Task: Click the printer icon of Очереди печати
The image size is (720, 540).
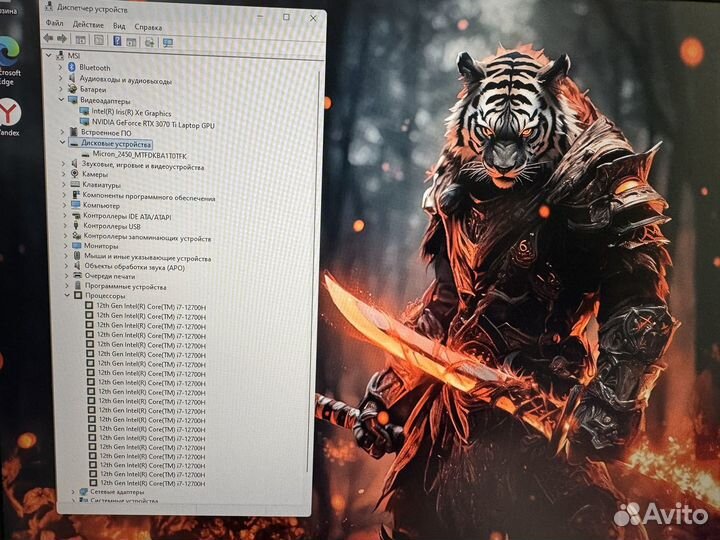Action: 78,276
